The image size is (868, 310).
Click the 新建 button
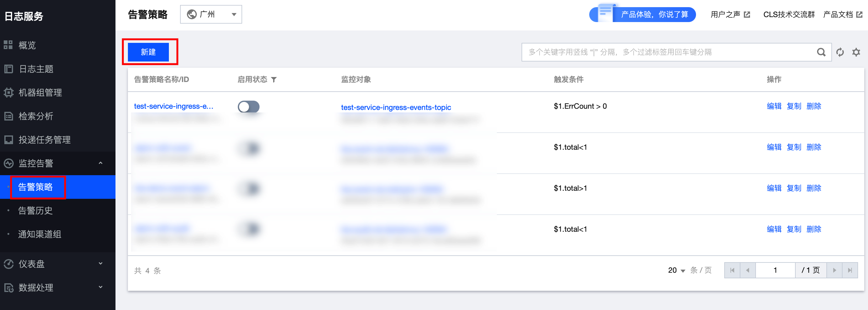(x=148, y=52)
